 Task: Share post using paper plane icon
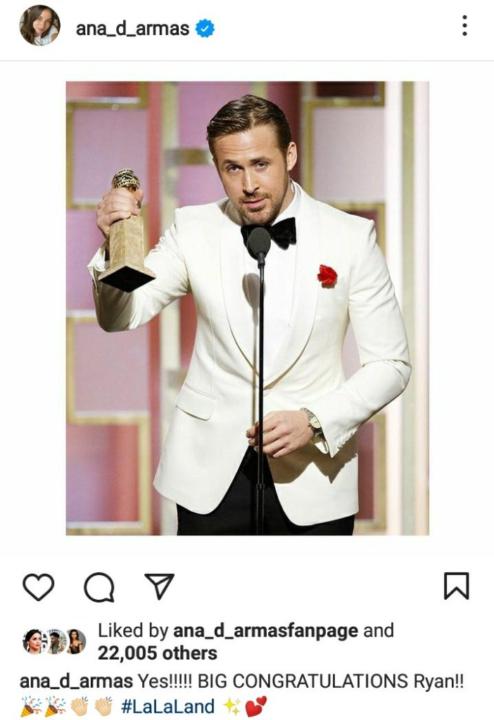click(x=159, y=585)
